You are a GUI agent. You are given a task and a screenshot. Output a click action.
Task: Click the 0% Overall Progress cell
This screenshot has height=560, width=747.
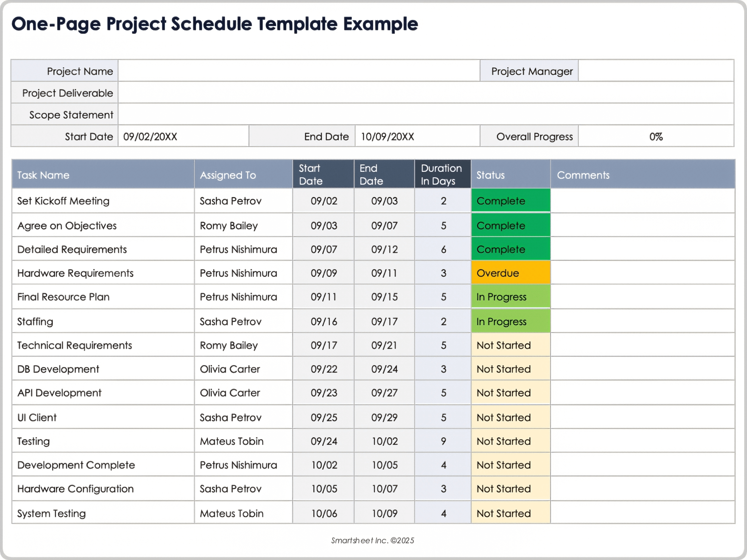coord(656,136)
